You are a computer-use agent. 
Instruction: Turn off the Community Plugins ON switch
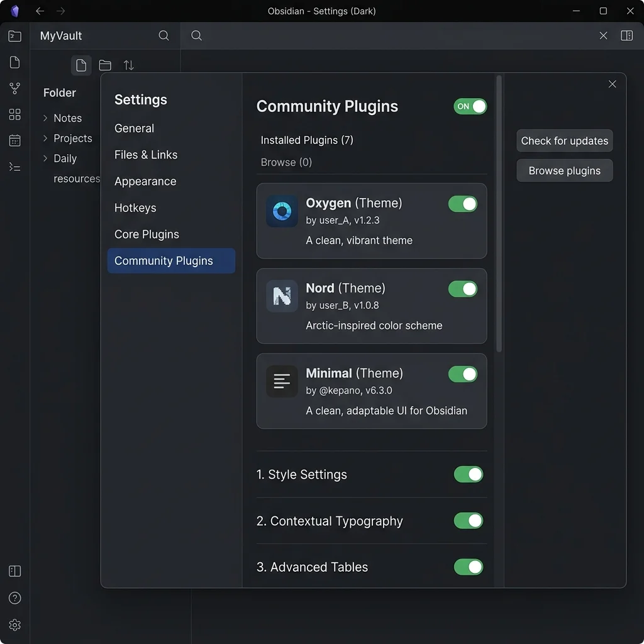tap(470, 107)
